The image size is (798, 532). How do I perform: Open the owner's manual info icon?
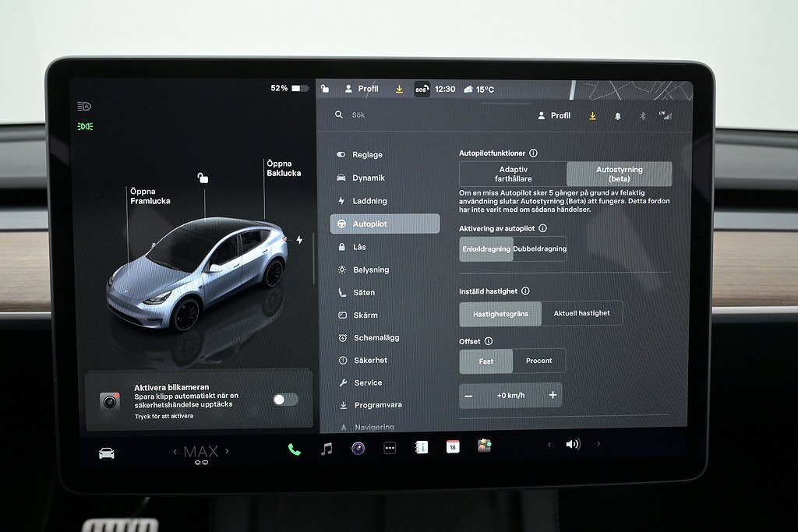(x=422, y=447)
